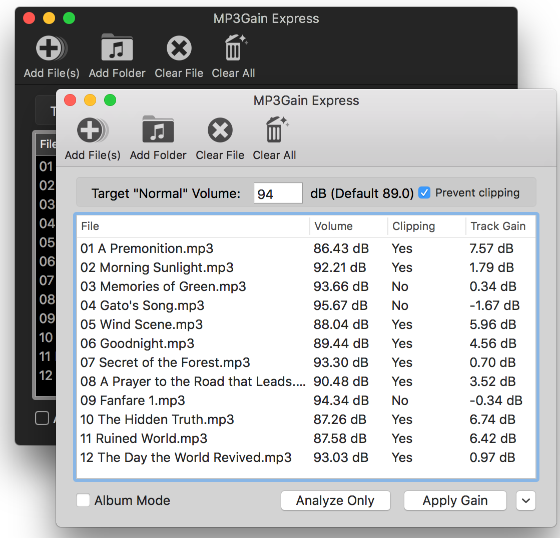Click the 95.67 dB volume cell
The width and height of the screenshot is (560, 538).
pyautogui.click(x=340, y=305)
